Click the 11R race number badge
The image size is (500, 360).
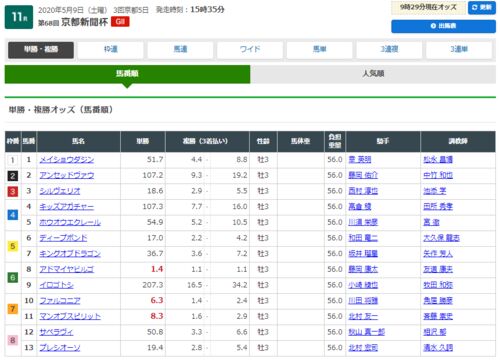pos(19,17)
